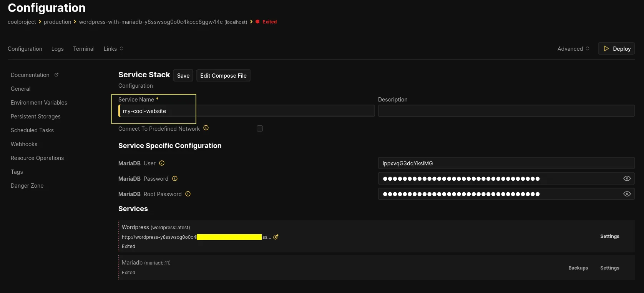
Task: Click info icon beside Connect To Predefined Network
Action: tap(206, 128)
